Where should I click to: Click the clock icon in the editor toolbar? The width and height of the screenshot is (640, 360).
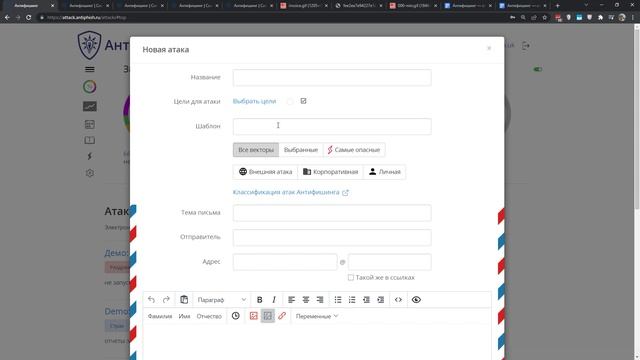coord(236,316)
